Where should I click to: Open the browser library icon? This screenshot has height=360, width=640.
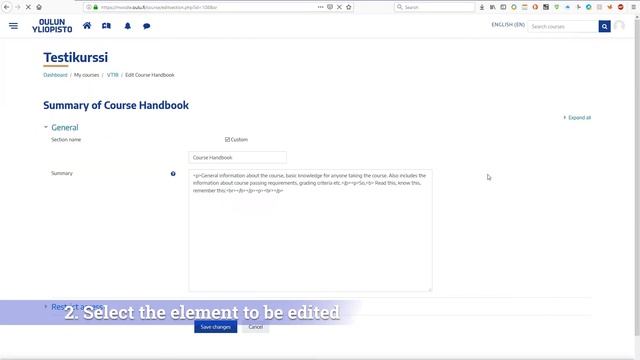pyautogui.click(x=493, y=7)
